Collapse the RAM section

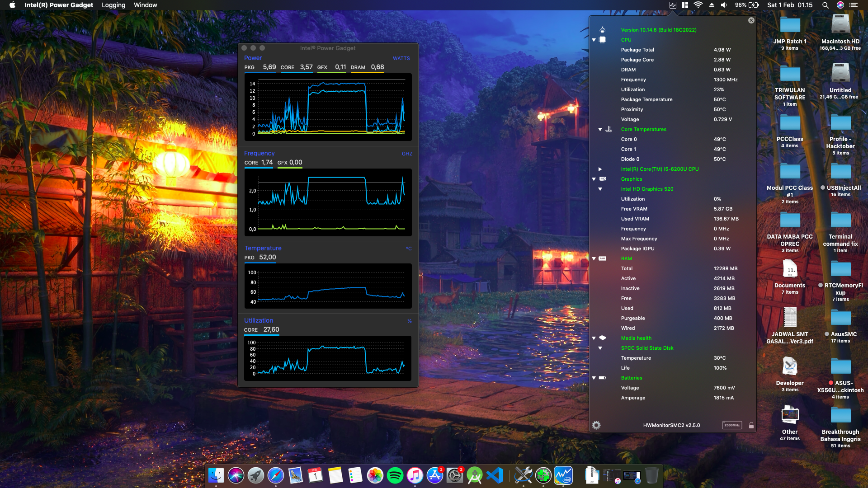[594, 258]
